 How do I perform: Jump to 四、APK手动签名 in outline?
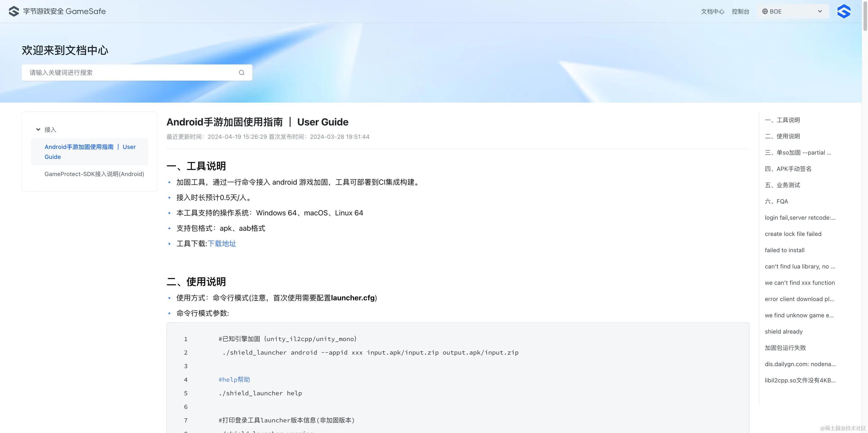click(x=788, y=169)
